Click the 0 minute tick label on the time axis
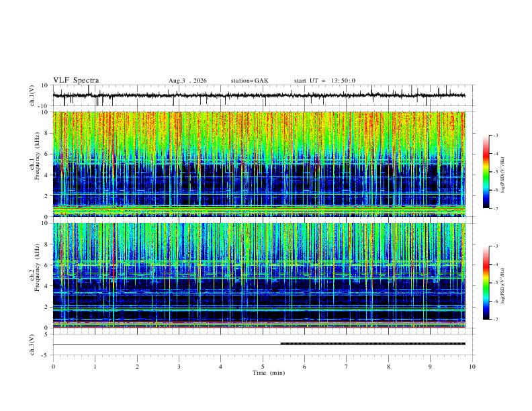The image size is (532, 411). click(53, 367)
